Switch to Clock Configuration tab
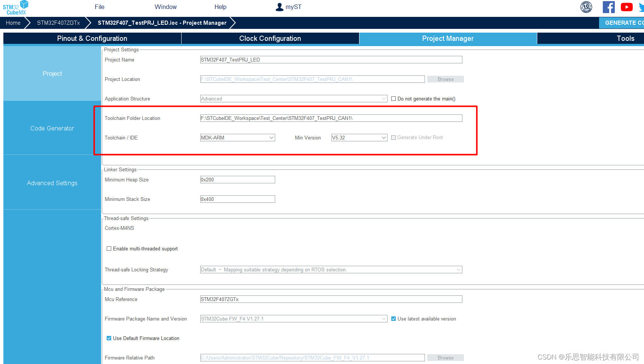 (x=270, y=38)
